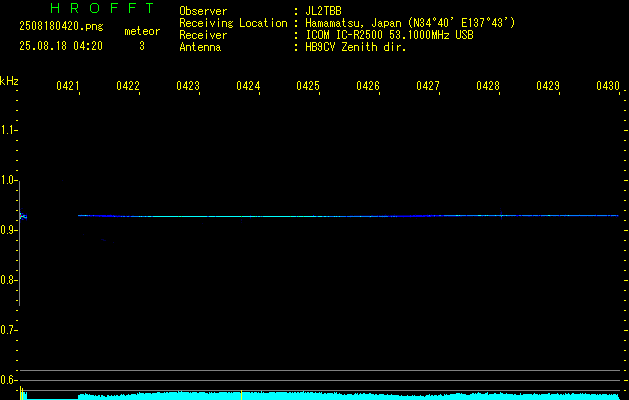Screen dimensions: 629x400
Task: Click the 0430 time marker
Action: [608, 86]
